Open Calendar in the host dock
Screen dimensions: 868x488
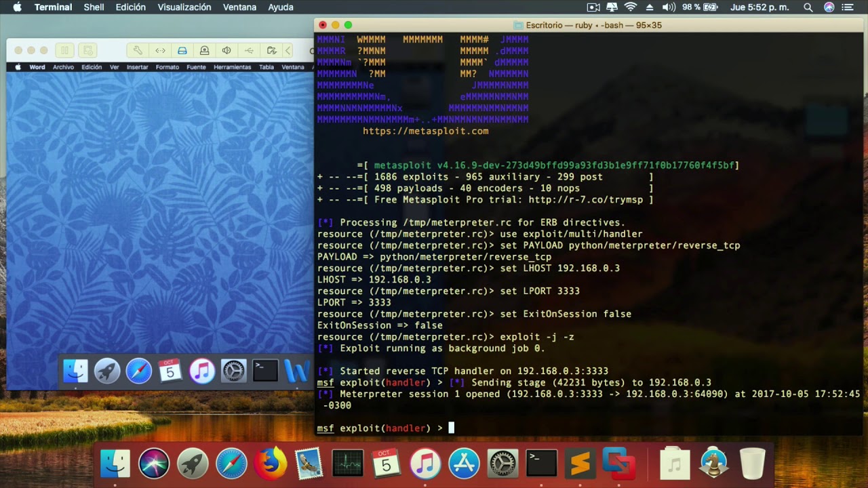(387, 464)
